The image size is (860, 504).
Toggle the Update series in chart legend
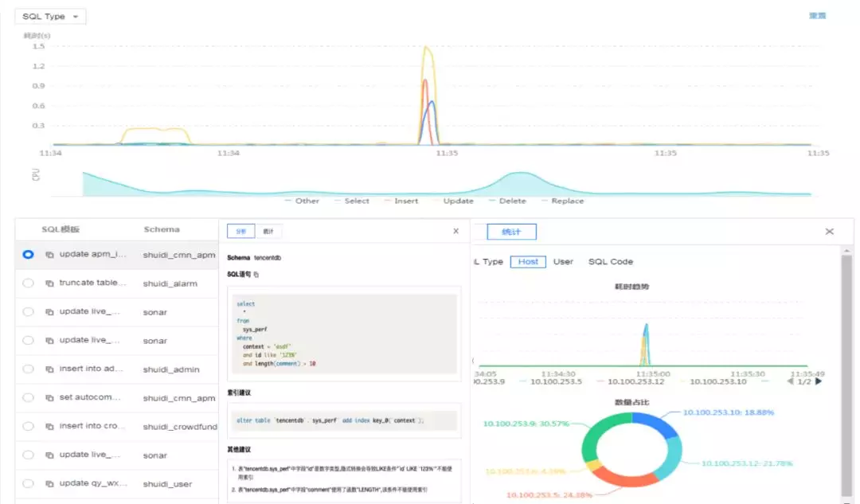click(458, 201)
